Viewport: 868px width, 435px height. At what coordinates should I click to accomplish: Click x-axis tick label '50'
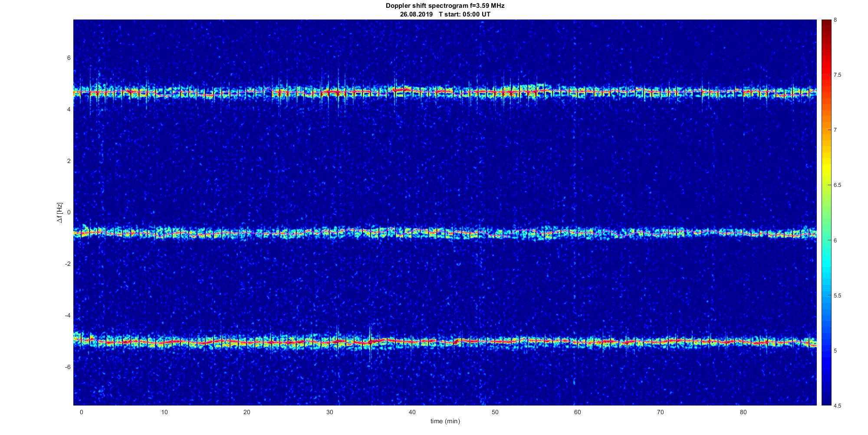pos(495,412)
